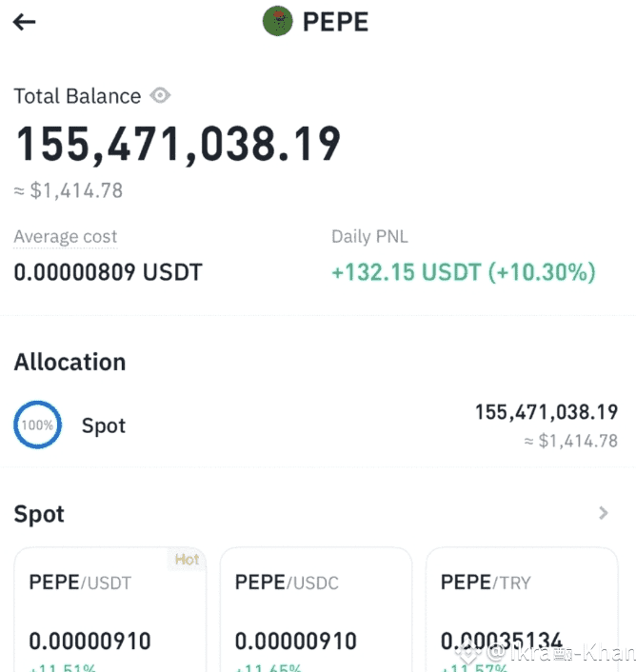This screenshot has width=636, height=672.
Task: Open the Spot section chevron arrow
Action: (604, 513)
